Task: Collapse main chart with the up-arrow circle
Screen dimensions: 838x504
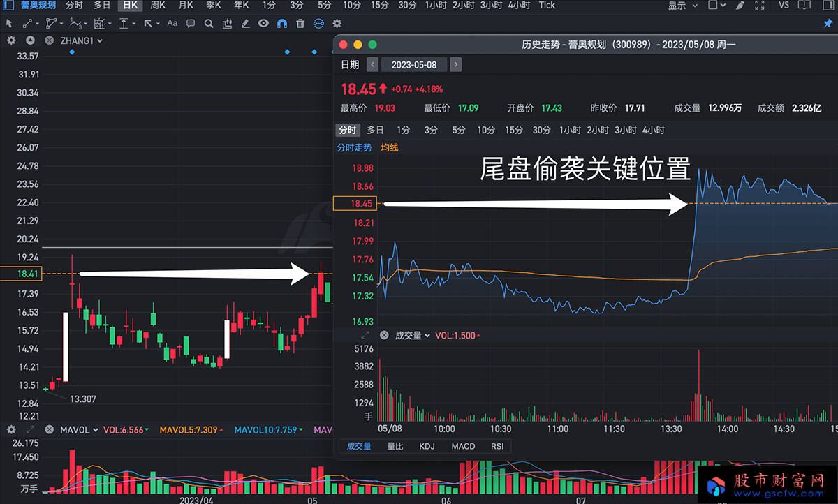Action: [x=30, y=40]
